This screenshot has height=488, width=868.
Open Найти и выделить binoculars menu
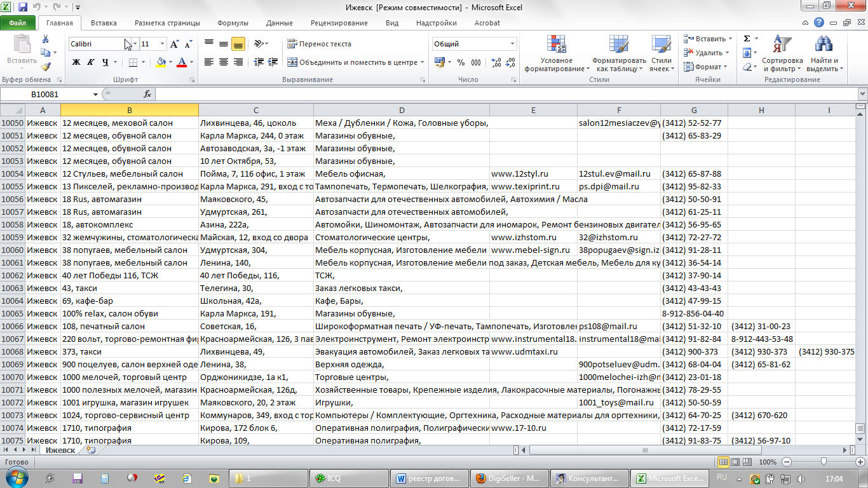(824, 53)
